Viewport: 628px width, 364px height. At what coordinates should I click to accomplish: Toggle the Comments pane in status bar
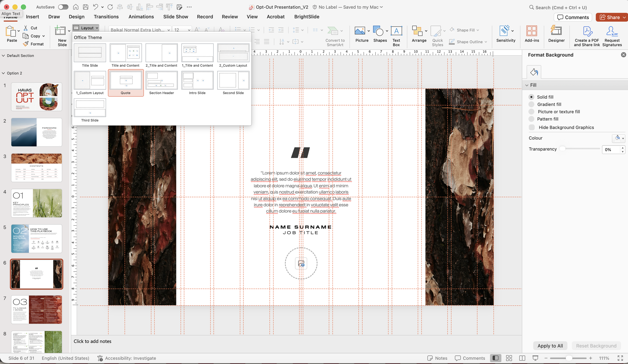470,358
